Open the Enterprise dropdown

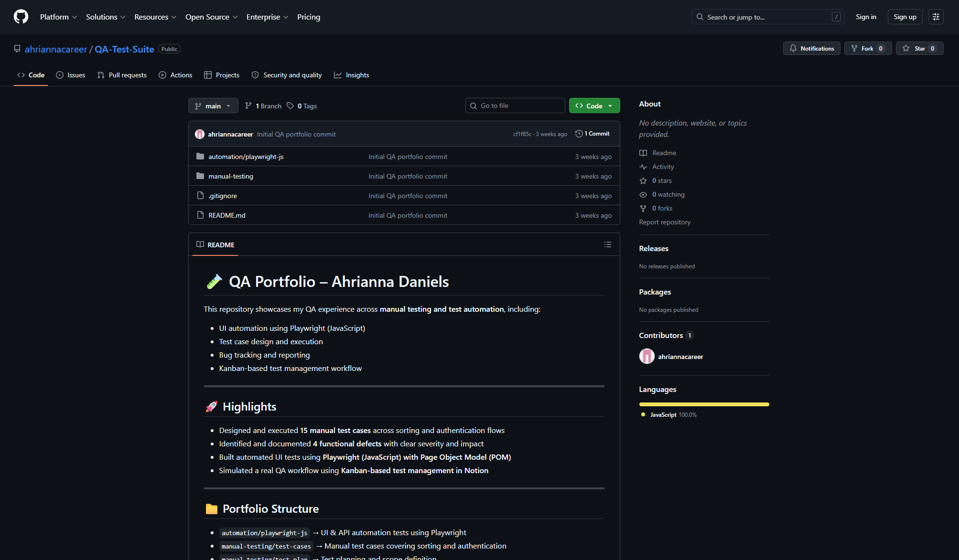[x=267, y=17]
